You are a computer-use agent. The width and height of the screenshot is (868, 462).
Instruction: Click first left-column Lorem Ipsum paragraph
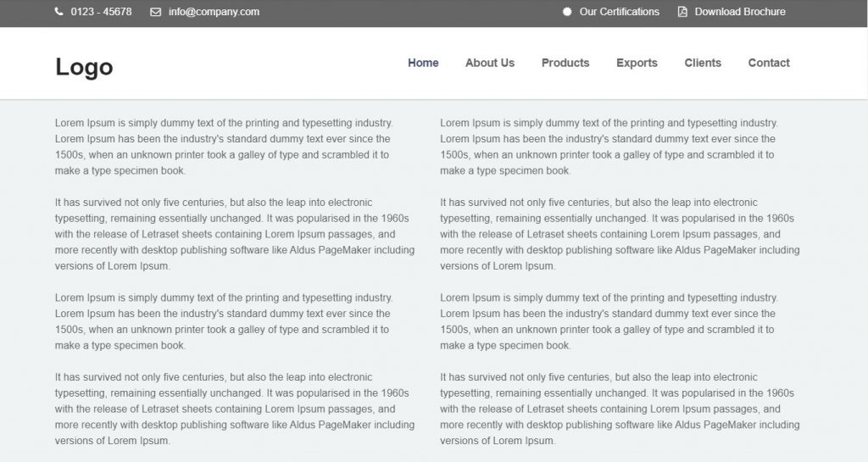point(224,147)
